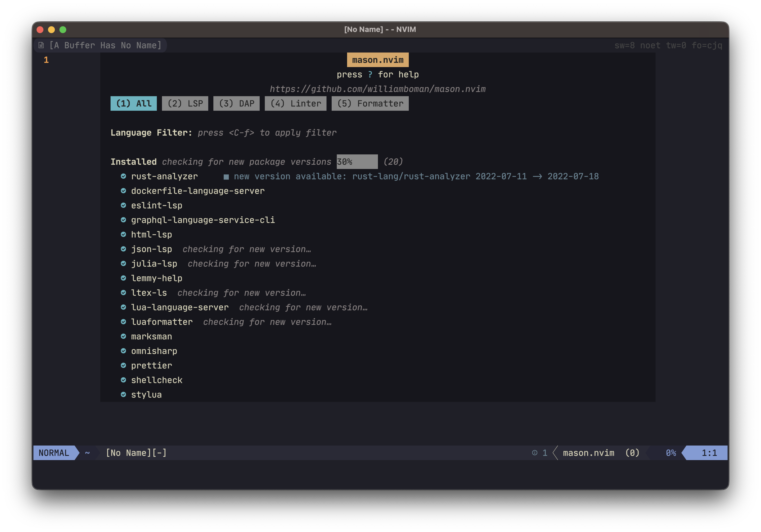The width and height of the screenshot is (761, 532).
Task: Click the sw=8 noet tw=0 fo=cjq settings text
Action: click(668, 45)
